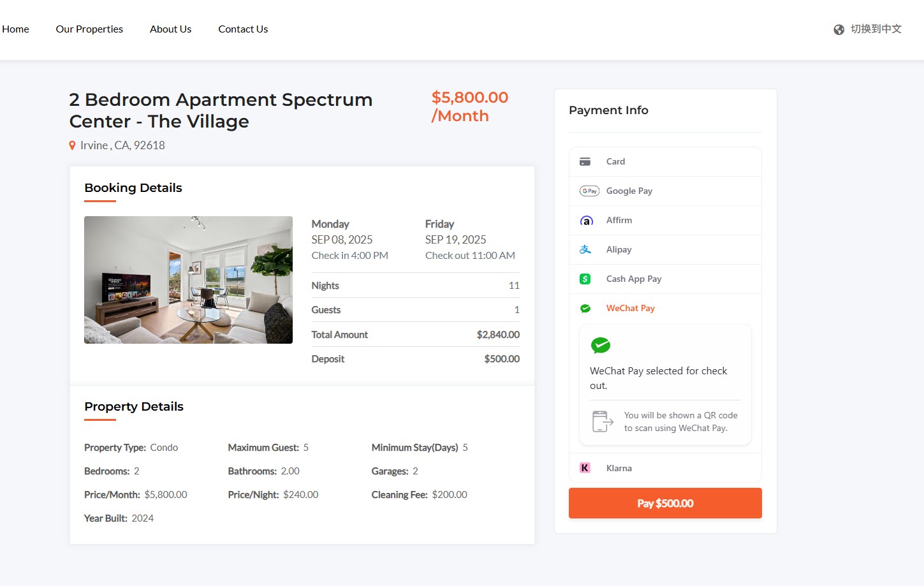Open the Our Properties menu item
This screenshot has width=924, height=586.
pyautogui.click(x=89, y=29)
